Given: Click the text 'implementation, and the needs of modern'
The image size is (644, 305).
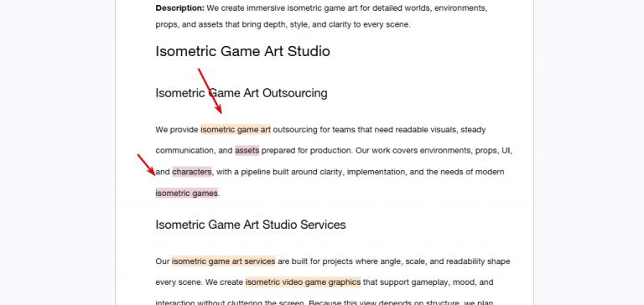Looking at the screenshot, I should (425, 172).
